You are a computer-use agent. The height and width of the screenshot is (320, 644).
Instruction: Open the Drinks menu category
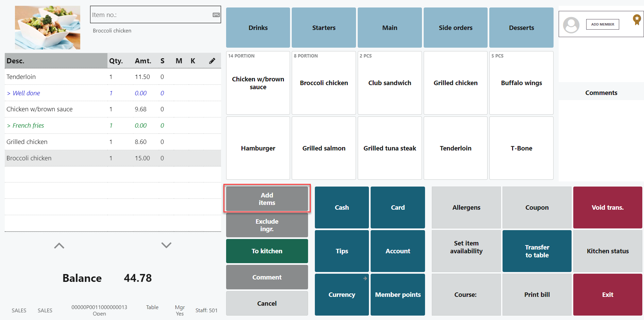[x=258, y=28]
